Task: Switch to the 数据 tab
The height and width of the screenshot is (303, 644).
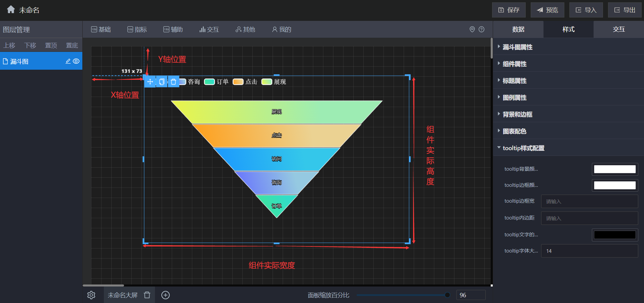Action: (x=518, y=29)
